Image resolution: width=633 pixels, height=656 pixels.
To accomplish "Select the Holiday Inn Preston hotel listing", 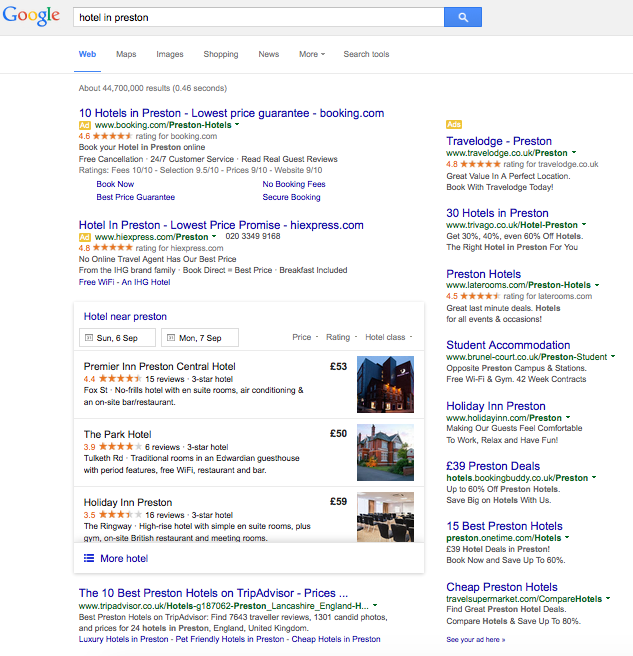I will pyautogui.click(x=128, y=502).
